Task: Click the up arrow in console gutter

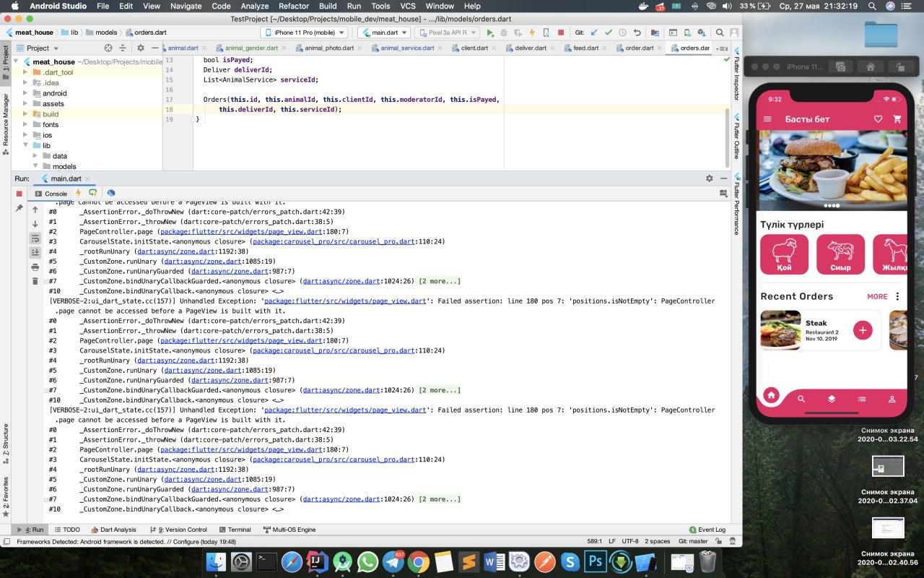Action: [35, 210]
